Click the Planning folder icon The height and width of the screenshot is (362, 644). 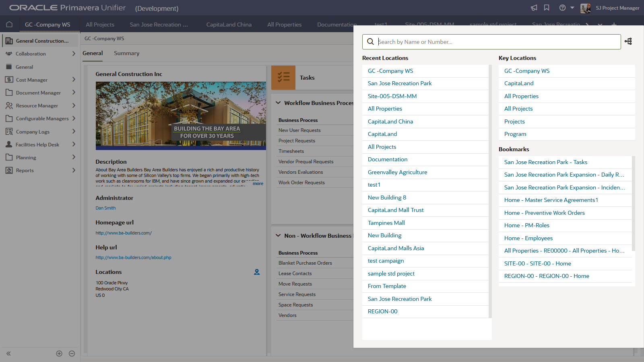click(x=9, y=157)
